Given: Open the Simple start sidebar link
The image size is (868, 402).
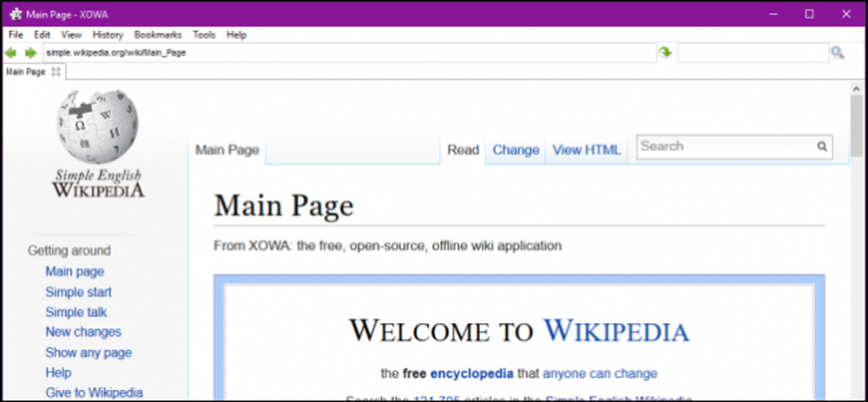Looking at the screenshot, I should 79,293.
